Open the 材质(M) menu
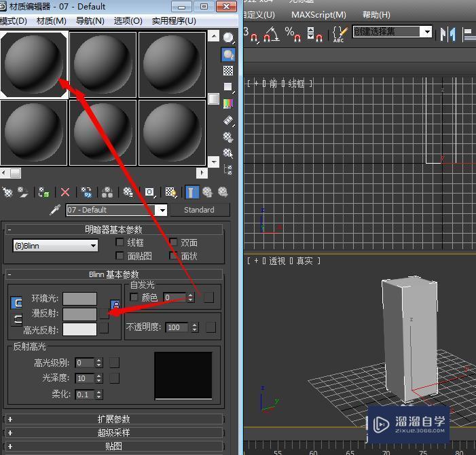 [52, 21]
